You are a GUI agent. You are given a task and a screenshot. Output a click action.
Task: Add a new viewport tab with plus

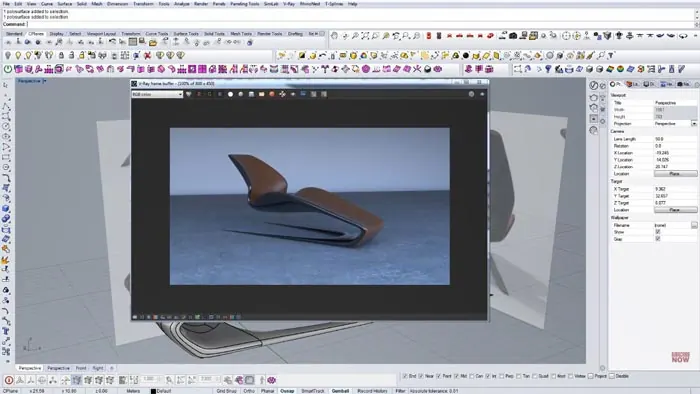click(112, 368)
